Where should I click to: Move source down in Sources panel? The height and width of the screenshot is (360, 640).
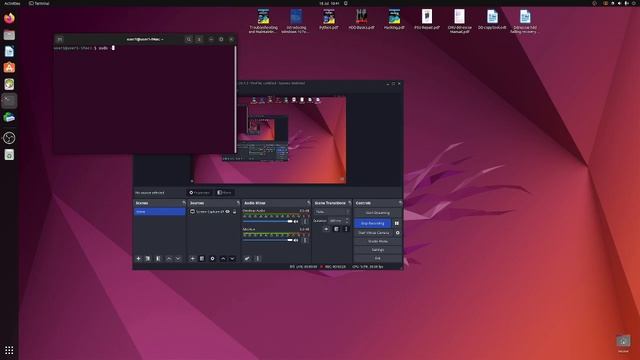pyautogui.click(x=232, y=259)
